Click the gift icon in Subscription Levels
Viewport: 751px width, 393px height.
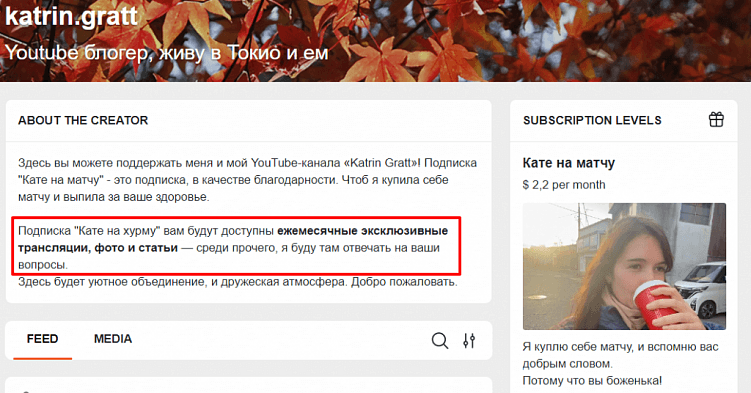click(x=716, y=120)
